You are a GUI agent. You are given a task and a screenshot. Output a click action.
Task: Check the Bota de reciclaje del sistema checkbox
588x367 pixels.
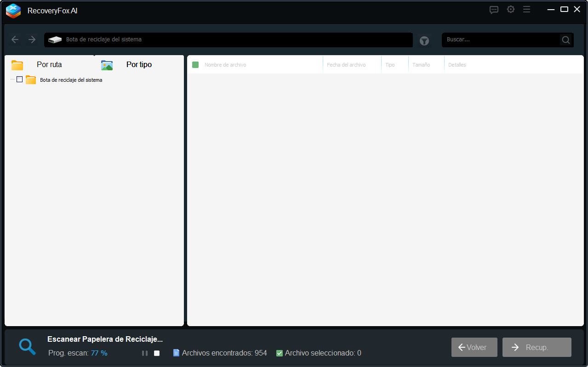pos(19,79)
